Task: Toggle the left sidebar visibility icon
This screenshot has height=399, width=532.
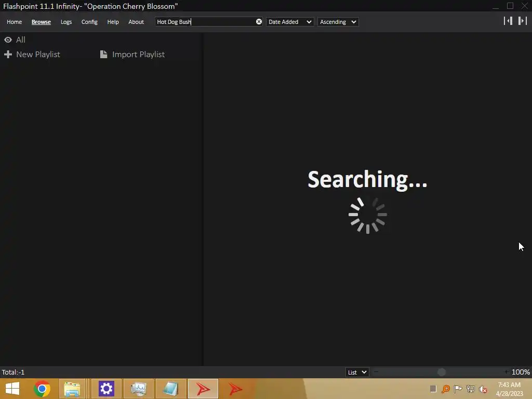Action: pos(508,21)
